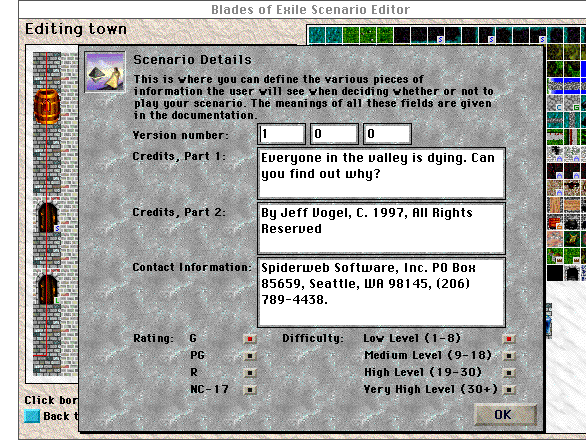Click the cyan square icon beside Back

pyautogui.click(x=32, y=416)
